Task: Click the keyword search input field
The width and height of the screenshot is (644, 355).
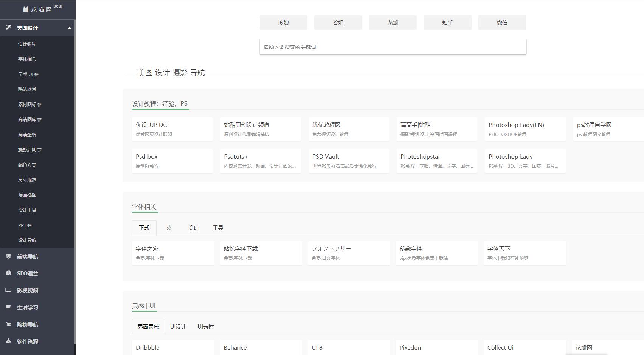Action: (x=393, y=46)
